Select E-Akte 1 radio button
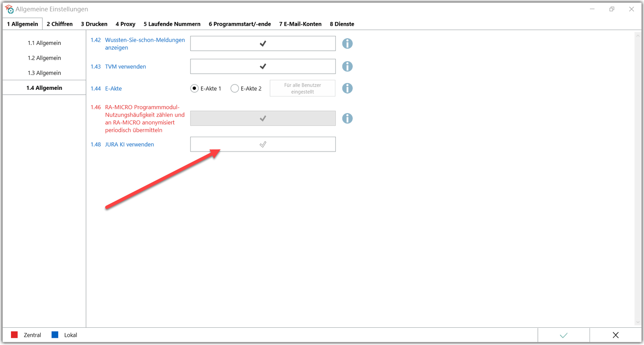The height and width of the screenshot is (345, 644). pos(194,88)
